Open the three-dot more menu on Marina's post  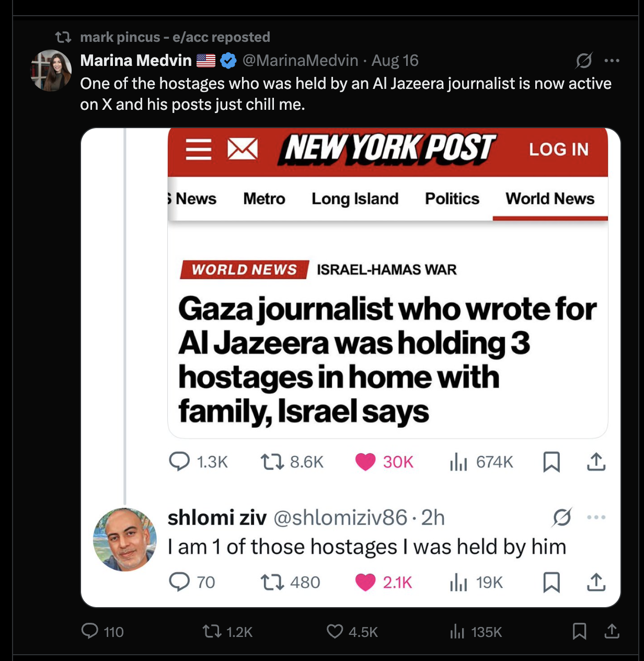click(x=612, y=61)
